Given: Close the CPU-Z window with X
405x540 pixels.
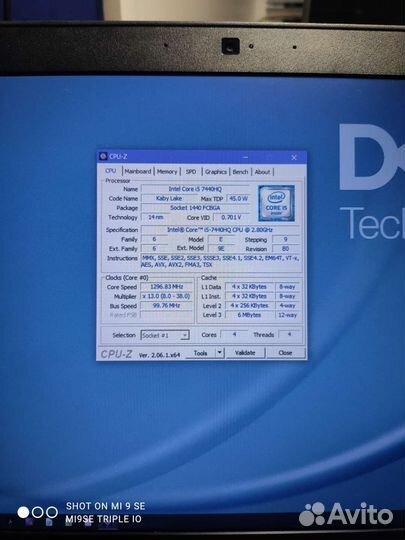Looking at the screenshot, I should 294,157.
